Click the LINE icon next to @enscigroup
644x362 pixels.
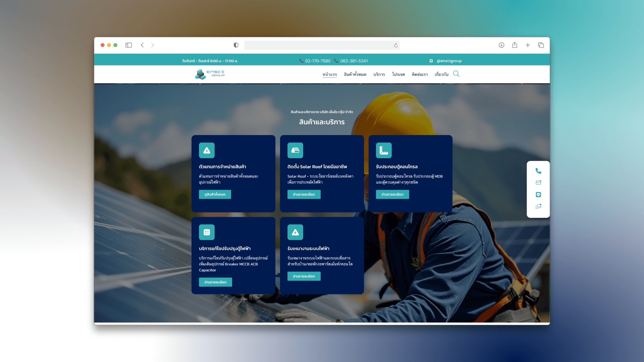[431, 61]
